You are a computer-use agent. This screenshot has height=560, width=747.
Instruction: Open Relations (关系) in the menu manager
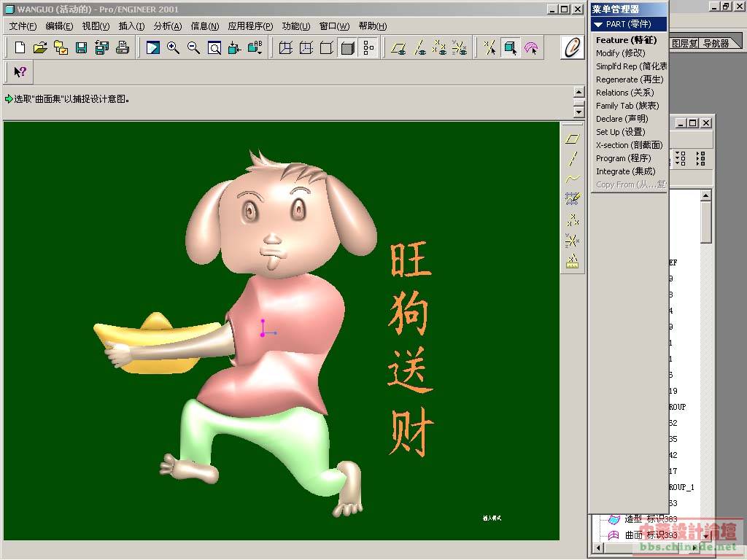pyautogui.click(x=624, y=93)
